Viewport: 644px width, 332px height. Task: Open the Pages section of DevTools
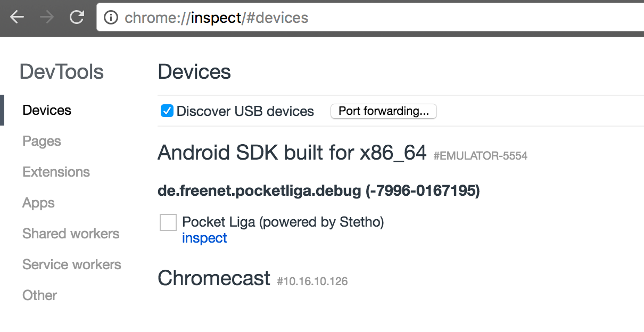[x=42, y=141]
